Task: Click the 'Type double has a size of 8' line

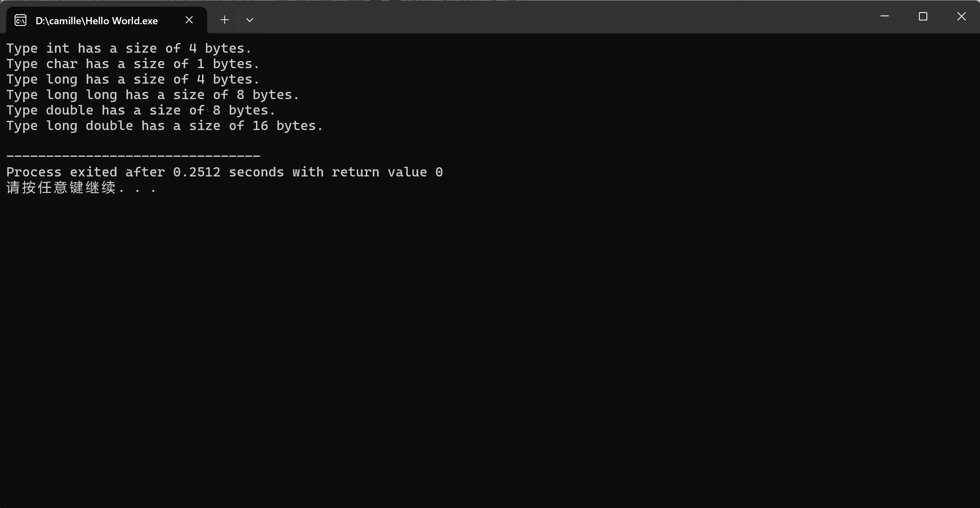Action: (141, 110)
